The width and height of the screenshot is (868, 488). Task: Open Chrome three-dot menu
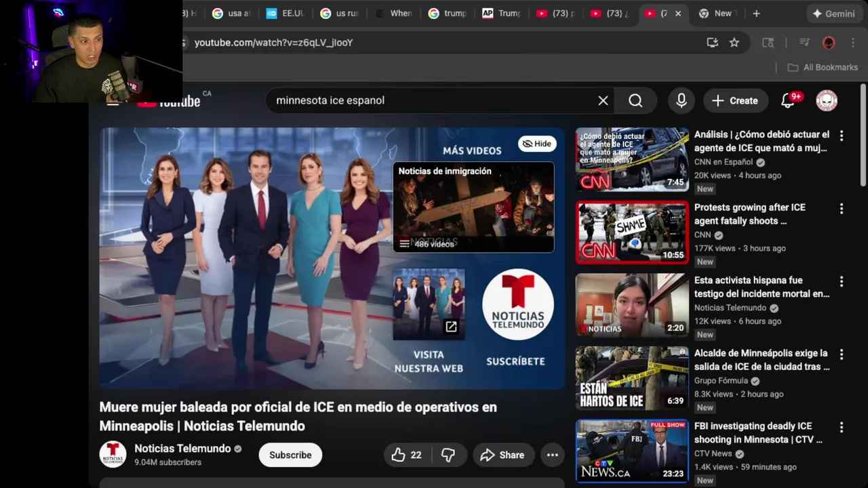(853, 43)
